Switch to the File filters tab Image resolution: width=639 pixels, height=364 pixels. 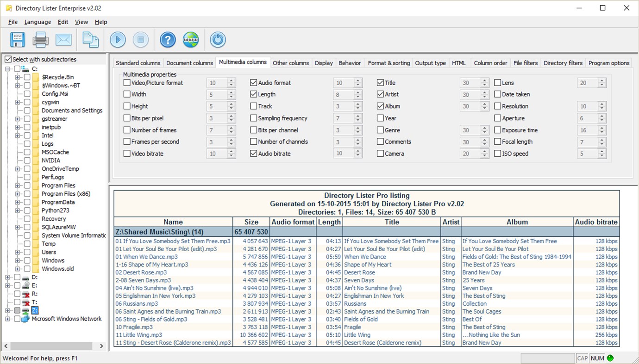[x=526, y=63]
